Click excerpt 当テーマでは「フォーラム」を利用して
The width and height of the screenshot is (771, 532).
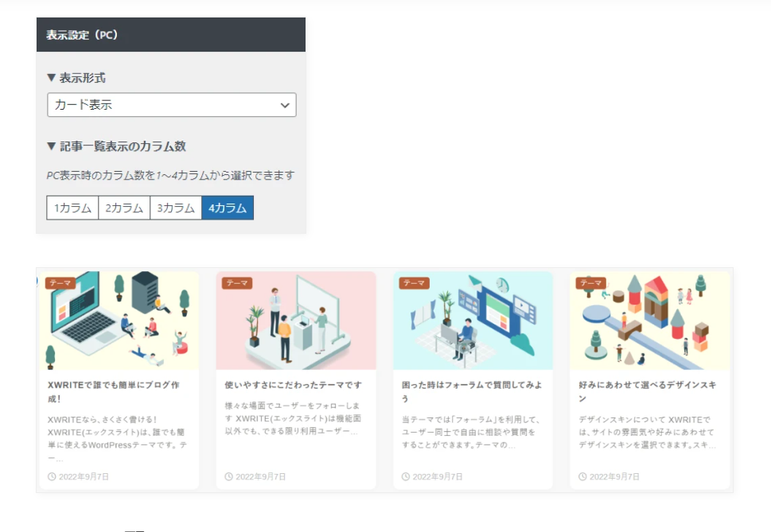click(471, 433)
